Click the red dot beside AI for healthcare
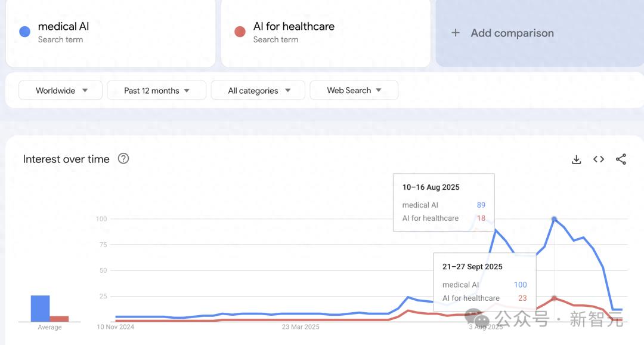The width and height of the screenshot is (644, 345). (240, 32)
